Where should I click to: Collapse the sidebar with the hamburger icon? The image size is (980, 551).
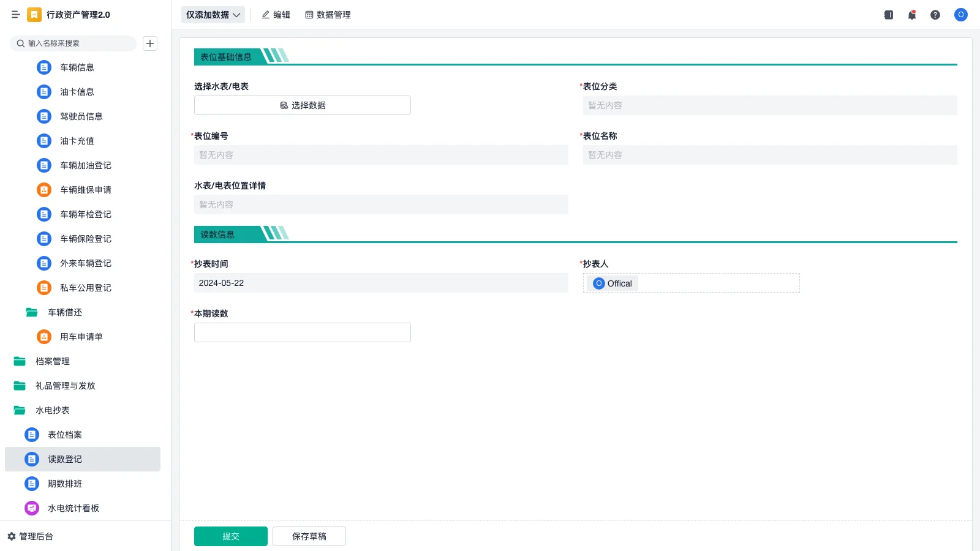[16, 15]
